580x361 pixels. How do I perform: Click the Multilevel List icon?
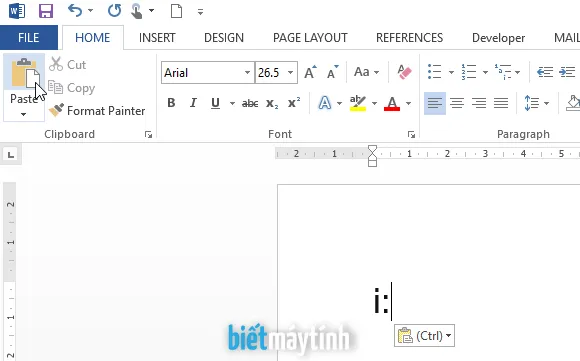pos(503,72)
